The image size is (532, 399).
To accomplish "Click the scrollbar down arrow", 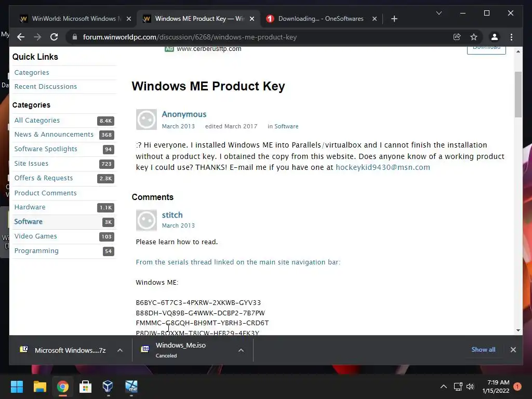I will pos(518,330).
